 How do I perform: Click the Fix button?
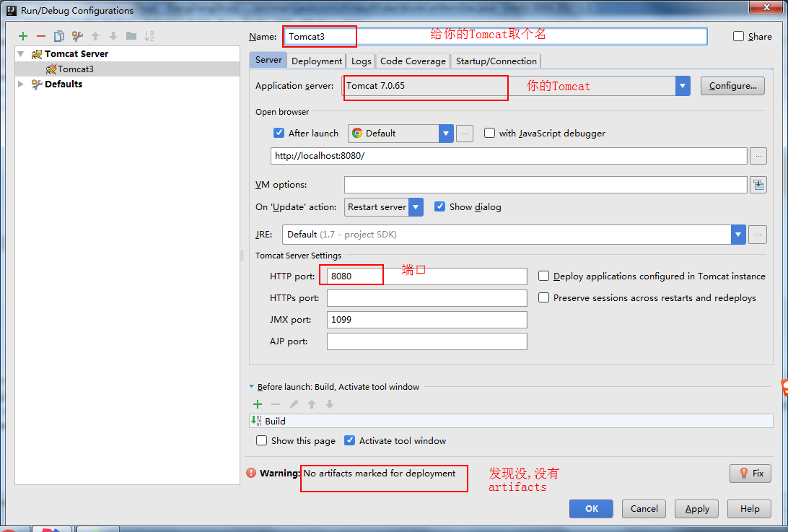[x=750, y=473]
